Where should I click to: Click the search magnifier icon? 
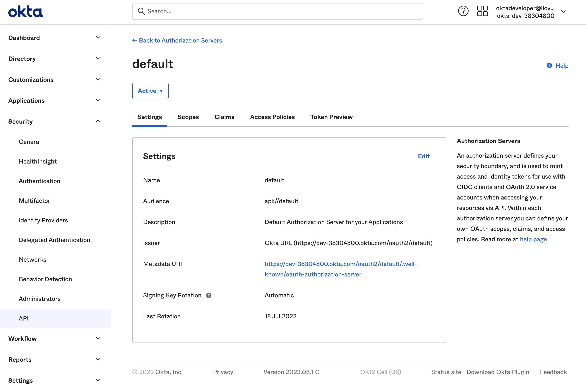pyautogui.click(x=141, y=11)
